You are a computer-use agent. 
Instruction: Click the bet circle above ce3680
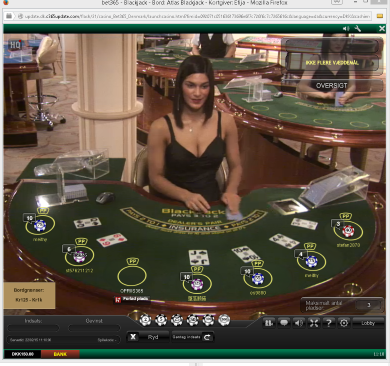click(257, 278)
